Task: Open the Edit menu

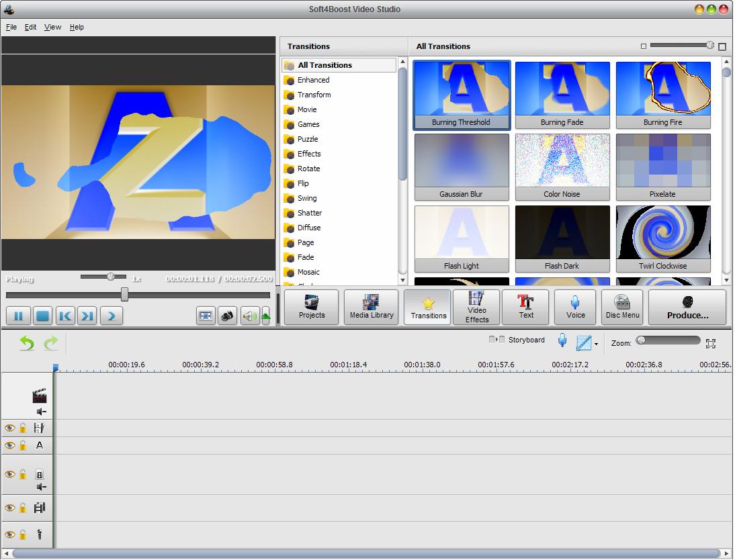Action: tap(30, 27)
